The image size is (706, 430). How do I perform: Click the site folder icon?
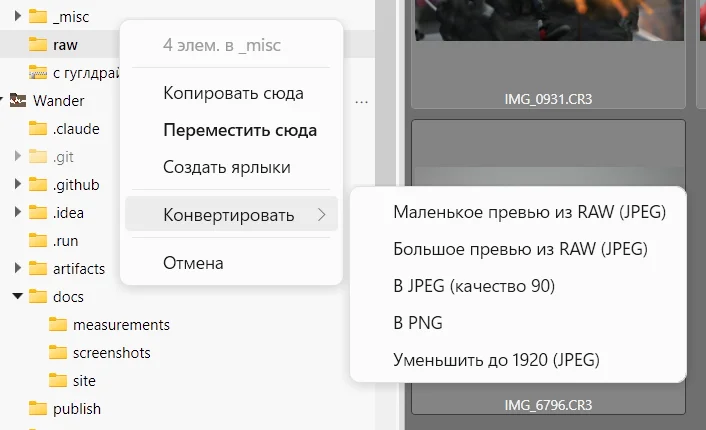58,380
